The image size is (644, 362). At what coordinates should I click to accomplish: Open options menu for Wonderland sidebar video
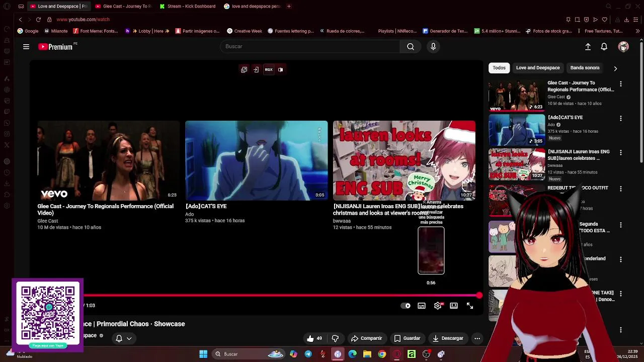(x=621, y=259)
